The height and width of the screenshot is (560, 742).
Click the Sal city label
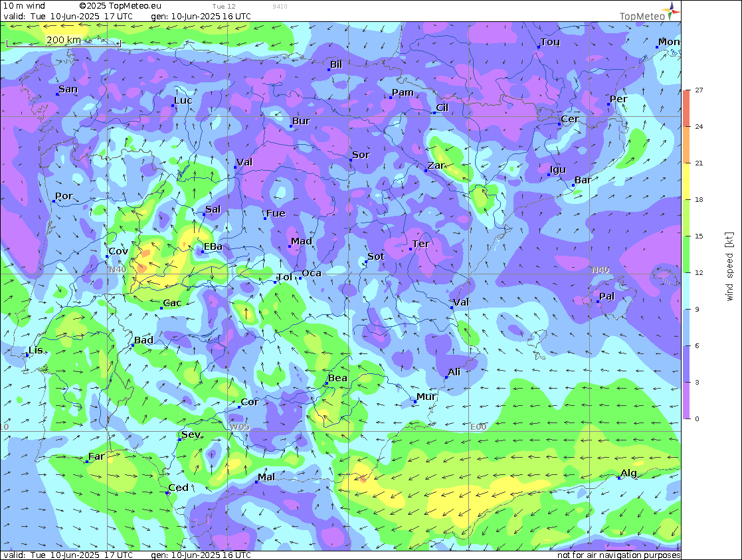[x=213, y=209]
